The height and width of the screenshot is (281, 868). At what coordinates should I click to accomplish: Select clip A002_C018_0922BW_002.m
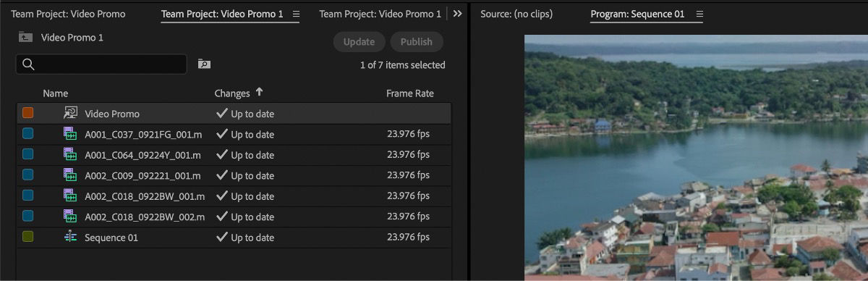click(x=145, y=217)
